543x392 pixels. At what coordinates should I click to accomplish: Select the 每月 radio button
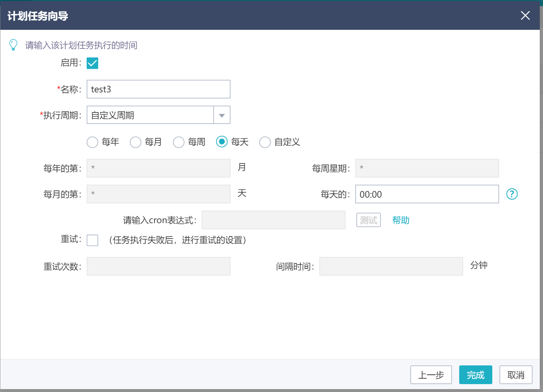pyautogui.click(x=136, y=142)
